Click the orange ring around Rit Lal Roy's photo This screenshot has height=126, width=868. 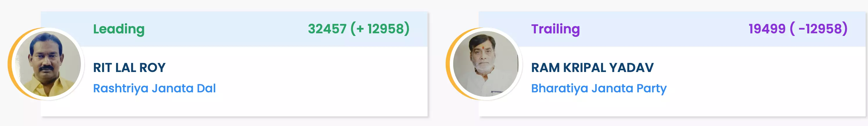tap(10, 64)
